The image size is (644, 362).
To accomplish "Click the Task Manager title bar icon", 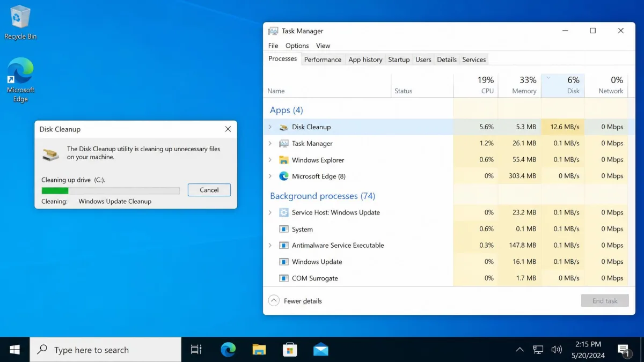I will pyautogui.click(x=273, y=31).
